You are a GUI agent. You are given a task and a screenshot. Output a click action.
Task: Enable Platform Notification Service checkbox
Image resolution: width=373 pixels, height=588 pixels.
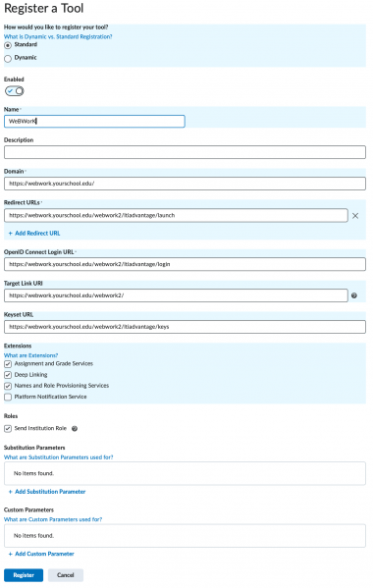click(x=8, y=397)
